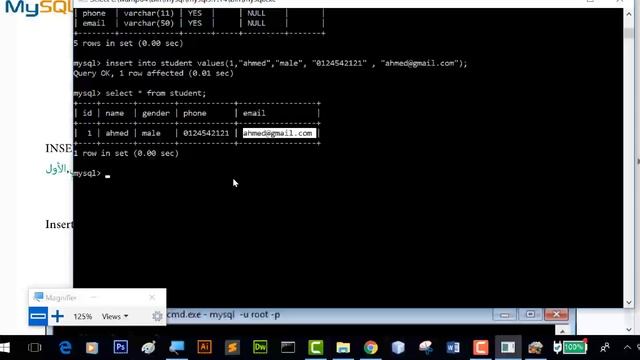Open Magnifier settings gear
Screen dimensions: 640x360
pos(157,316)
